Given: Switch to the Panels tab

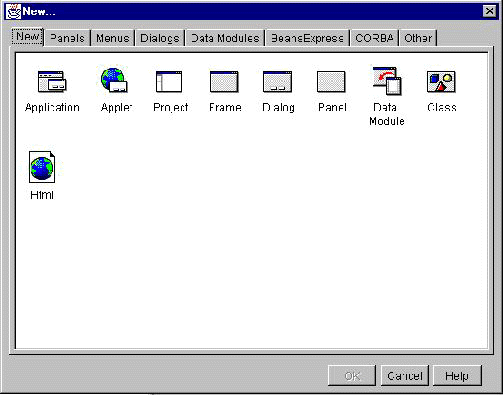Looking at the screenshot, I should (x=67, y=38).
